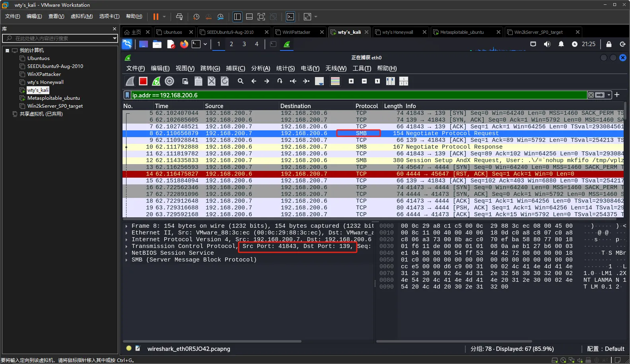Image resolution: width=630 pixels, height=364 pixels.
Task: Add a display filter button with plus
Action: (617, 95)
